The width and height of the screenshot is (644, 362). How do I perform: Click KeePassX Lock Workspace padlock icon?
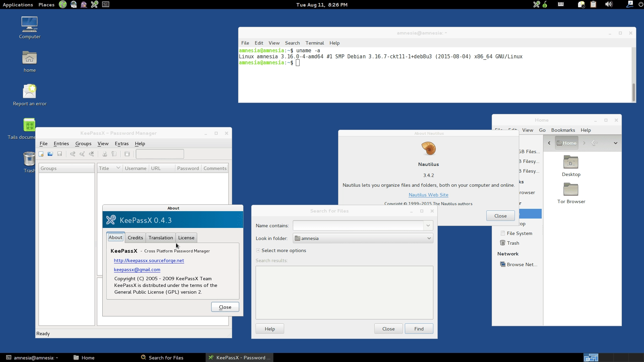coord(127,154)
